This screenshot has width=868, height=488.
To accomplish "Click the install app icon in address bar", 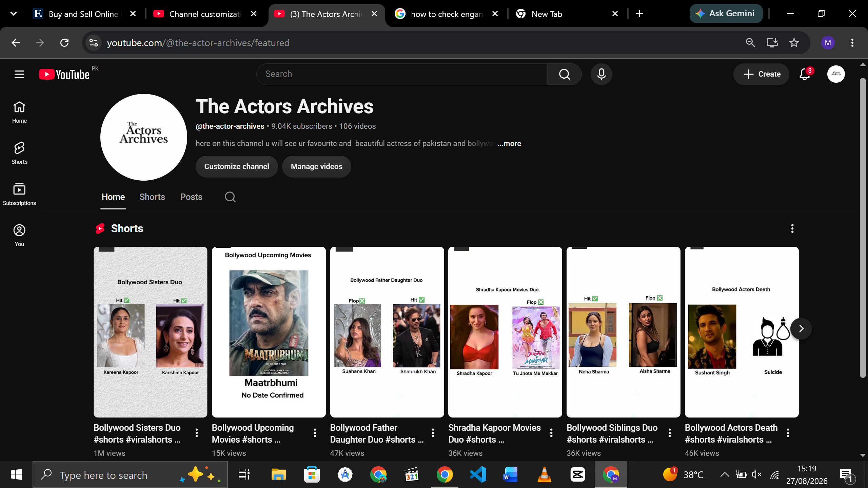I will (x=772, y=43).
